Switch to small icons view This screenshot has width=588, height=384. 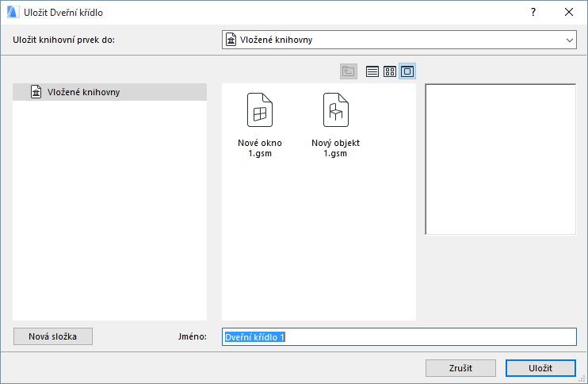[x=390, y=71]
